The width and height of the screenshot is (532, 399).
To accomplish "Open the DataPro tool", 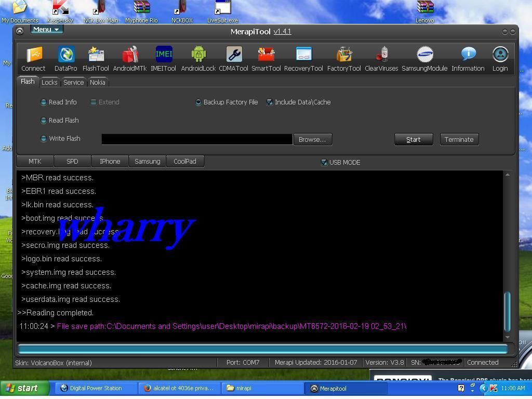I will coord(66,59).
